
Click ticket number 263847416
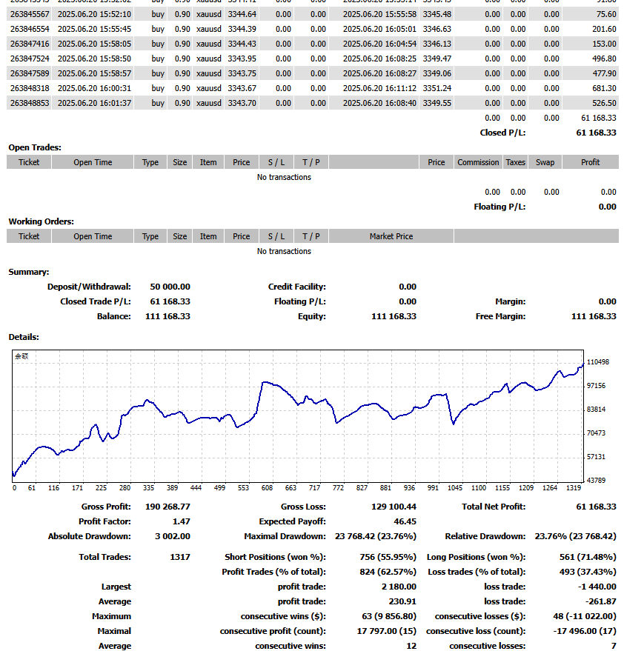click(30, 44)
